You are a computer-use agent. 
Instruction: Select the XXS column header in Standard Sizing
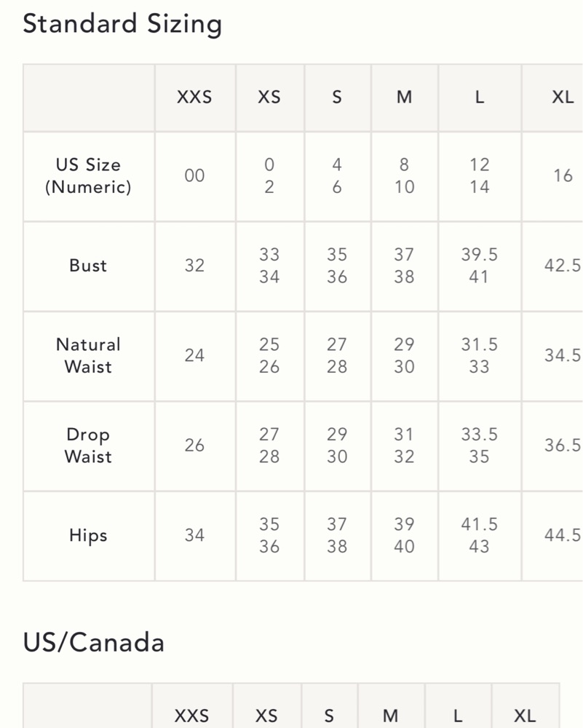[194, 97]
